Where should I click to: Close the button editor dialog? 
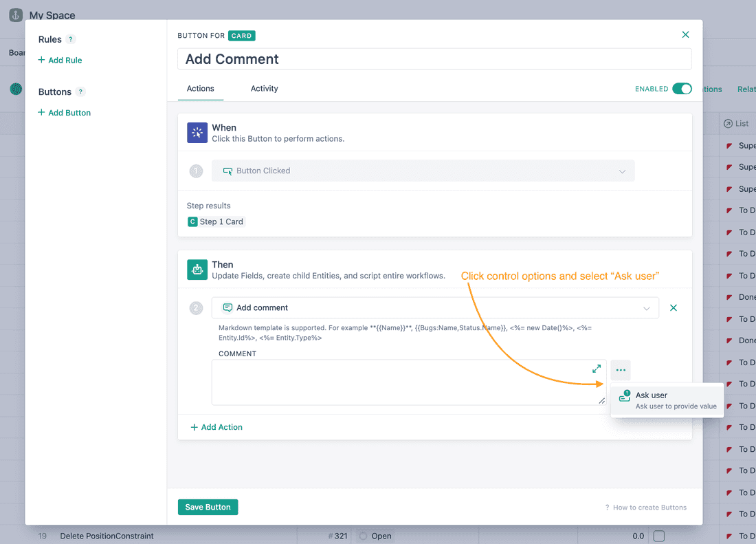685,34
